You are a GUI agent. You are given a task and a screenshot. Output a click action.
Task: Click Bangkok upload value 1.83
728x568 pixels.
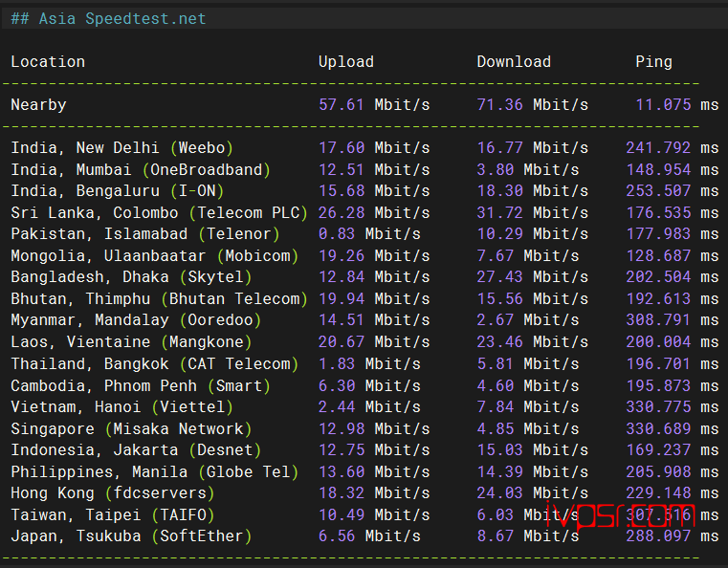(336, 363)
